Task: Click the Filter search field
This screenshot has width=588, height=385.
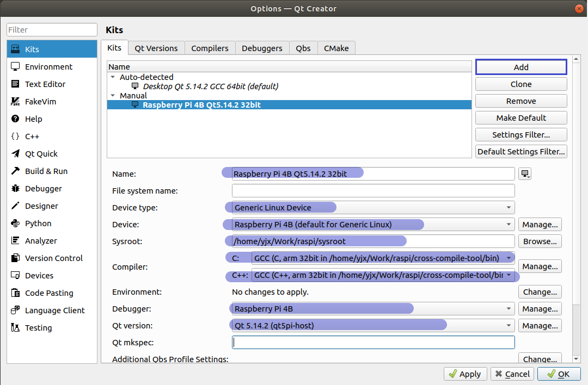Action: point(52,29)
